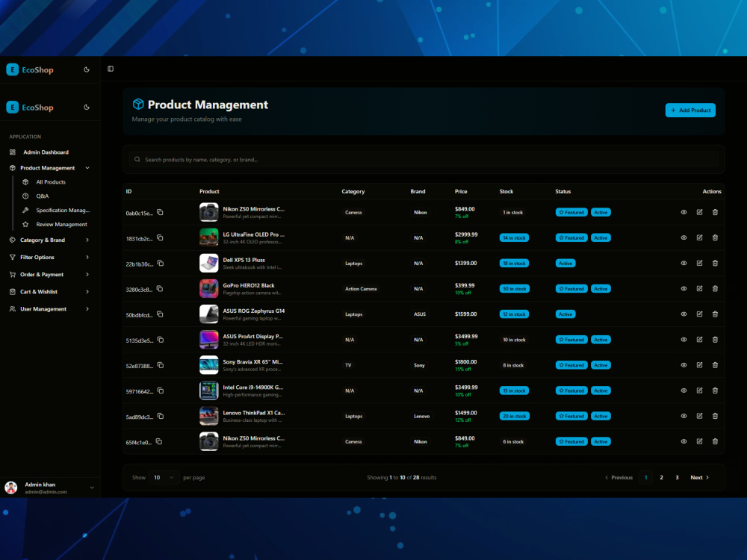747x560 pixels.
Task: Click the "$2999.99" price cell
Action: coord(466,234)
